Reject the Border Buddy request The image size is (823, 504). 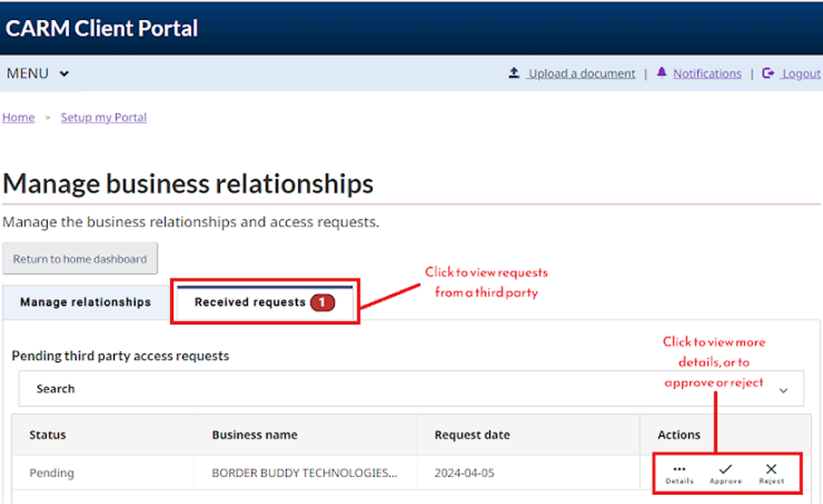[771, 474]
